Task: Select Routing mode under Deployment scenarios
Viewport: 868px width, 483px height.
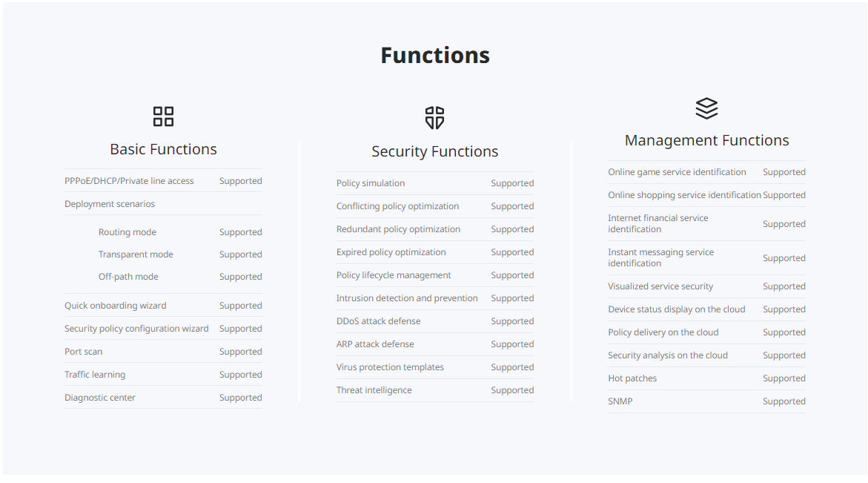Action: click(x=127, y=232)
